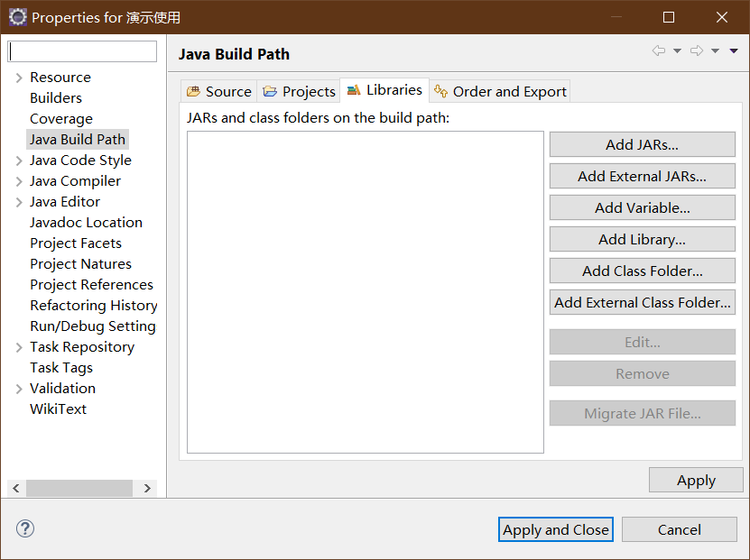
Task: Click the Add Class Folder... button
Action: [x=643, y=271]
